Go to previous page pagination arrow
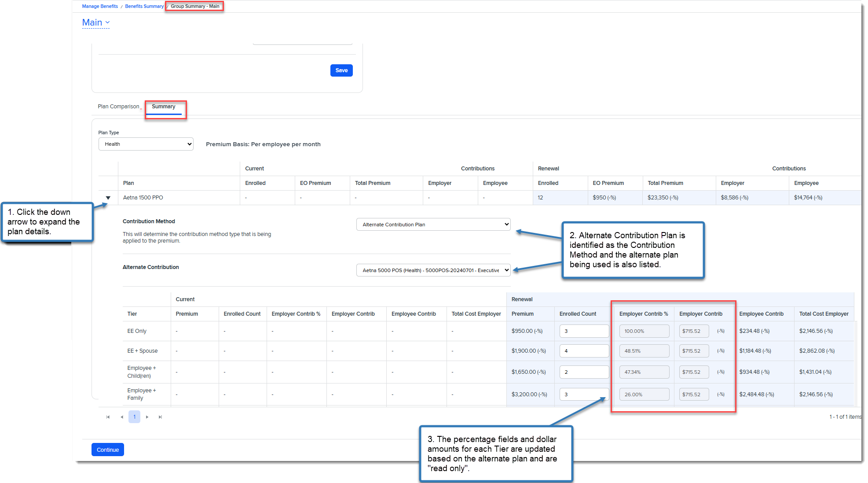Viewport: 868px width, 483px height. [122, 417]
